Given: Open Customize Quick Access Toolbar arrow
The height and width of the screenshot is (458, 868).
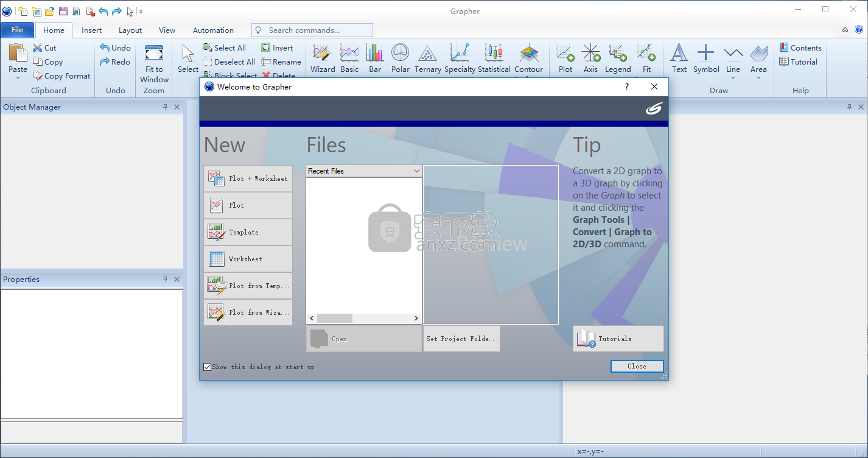Looking at the screenshot, I should (141, 11).
